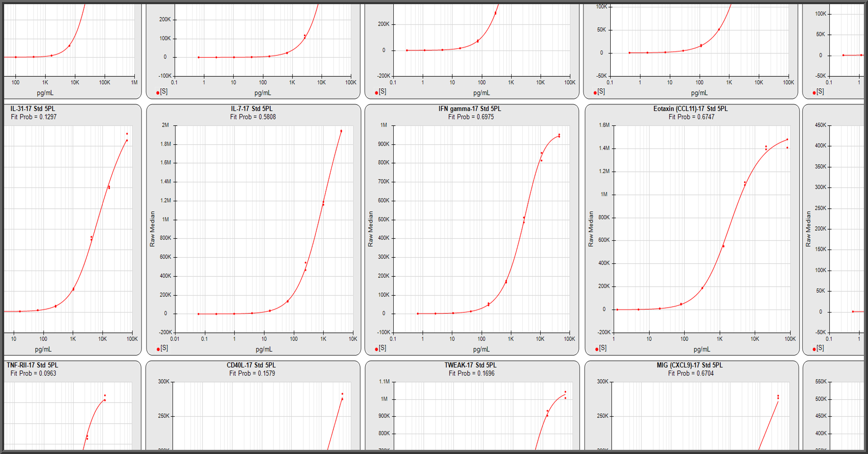
Task: Select Fit Prob = 0.1297 text
Action: tap(34, 117)
